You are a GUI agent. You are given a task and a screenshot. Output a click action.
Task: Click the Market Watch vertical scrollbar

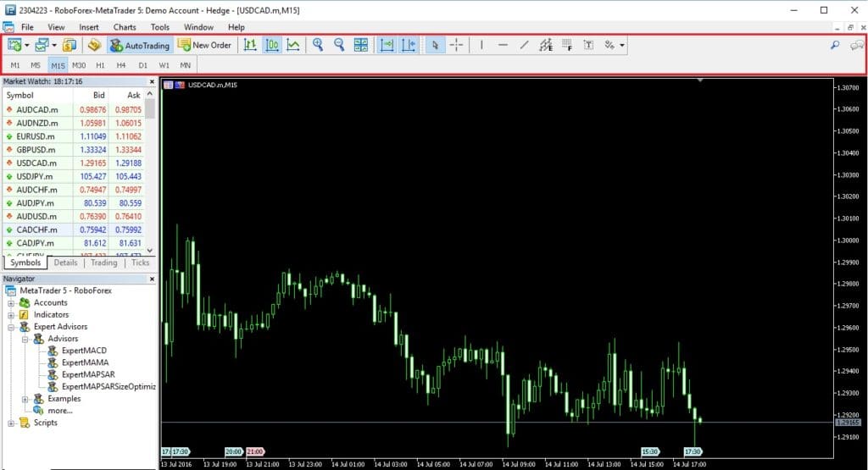(x=149, y=171)
